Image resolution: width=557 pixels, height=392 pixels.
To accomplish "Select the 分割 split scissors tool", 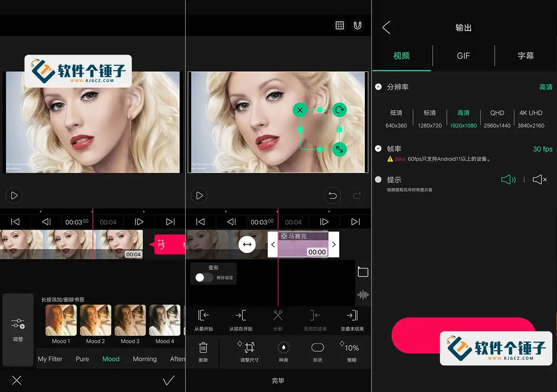I will (278, 320).
